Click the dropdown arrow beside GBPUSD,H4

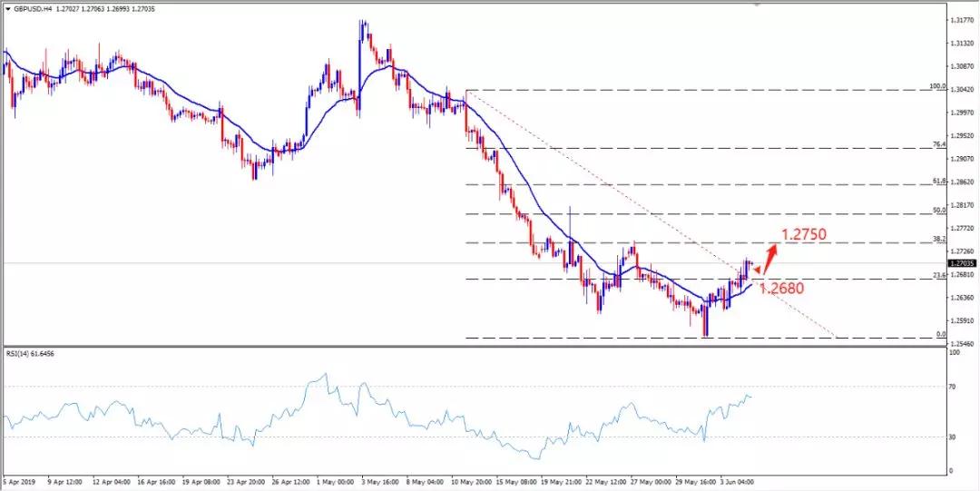(6, 8)
